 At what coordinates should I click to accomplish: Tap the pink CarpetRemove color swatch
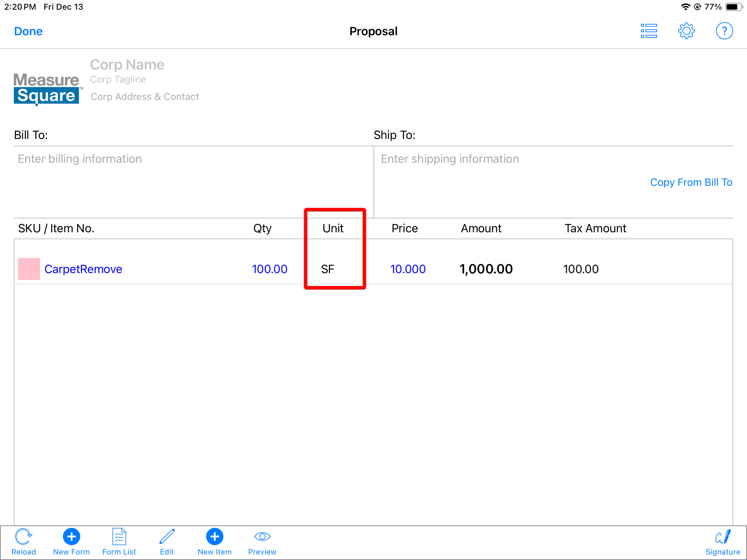[x=29, y=269]
